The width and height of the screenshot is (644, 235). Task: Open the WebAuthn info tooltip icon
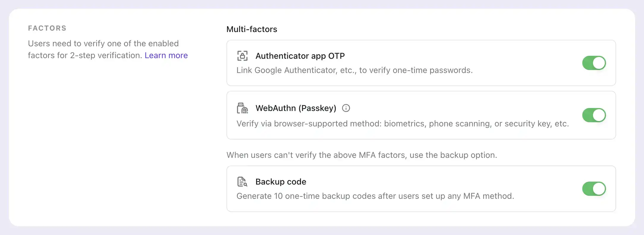pyautogui.click(x=346, y=108)
